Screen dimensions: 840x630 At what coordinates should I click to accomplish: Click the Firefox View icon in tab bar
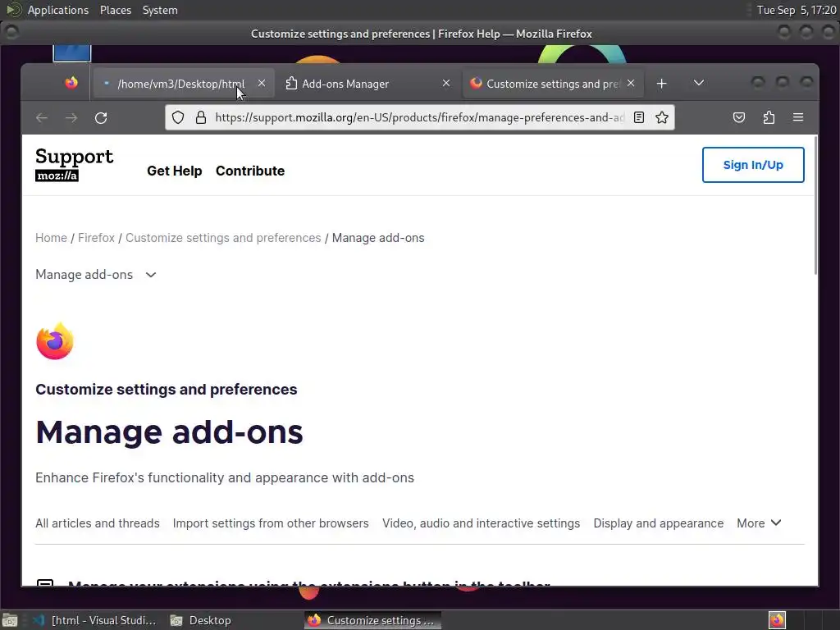click(x=71, y=83)
